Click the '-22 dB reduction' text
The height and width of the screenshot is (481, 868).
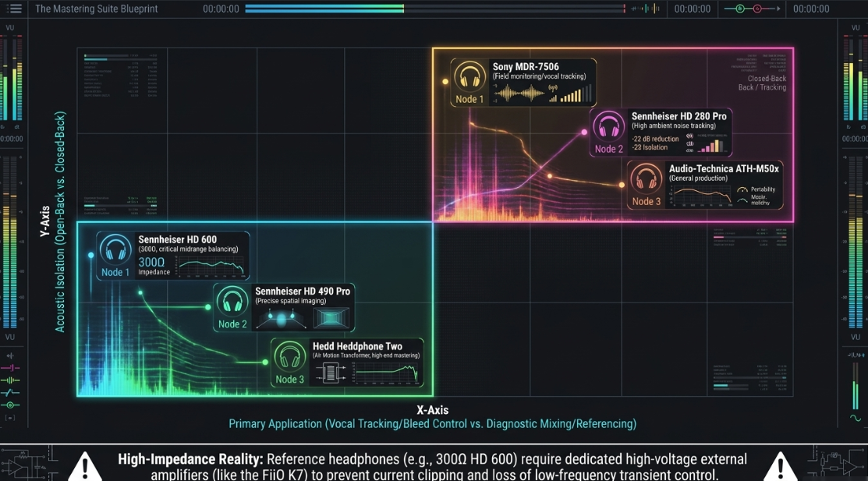(x=655, y=139)
